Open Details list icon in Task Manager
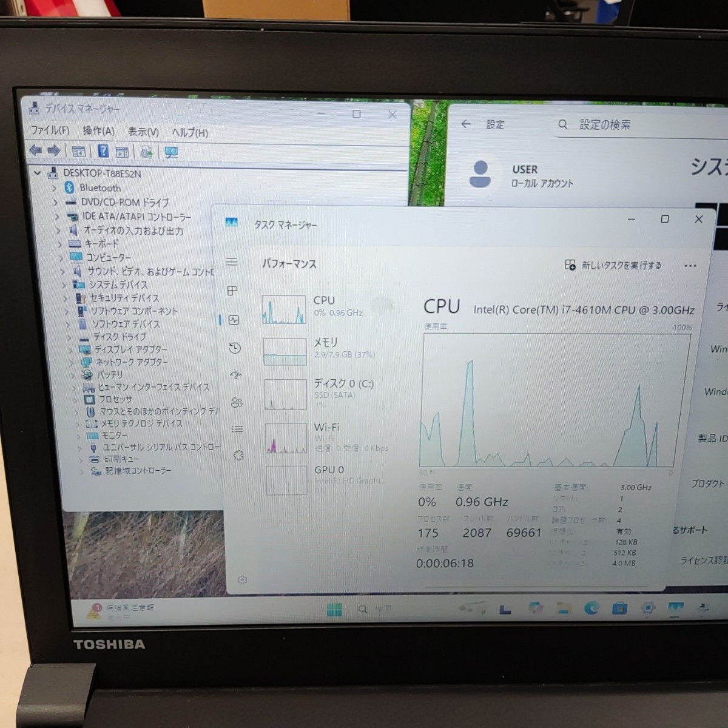 click(x=237, y=429)
